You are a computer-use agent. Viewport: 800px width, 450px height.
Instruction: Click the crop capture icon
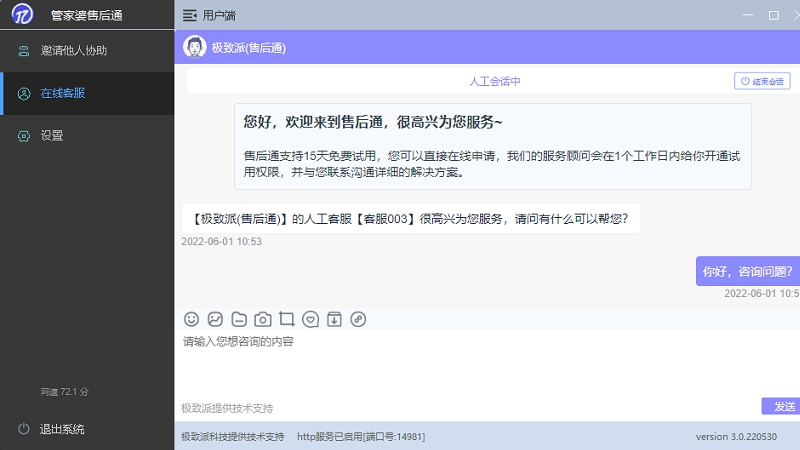coord(287,319)
